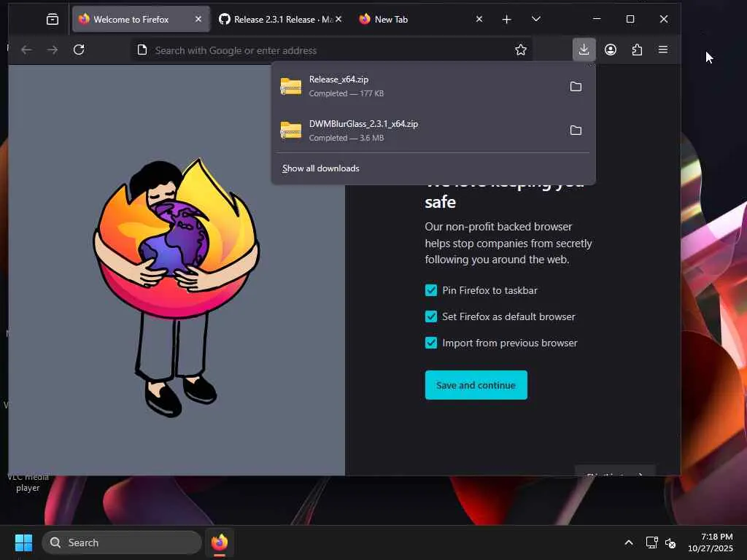Viewport: 747px width, 560px height.
Task: Close the Release 2.3.1 GitHub tab
Action: 338,19
